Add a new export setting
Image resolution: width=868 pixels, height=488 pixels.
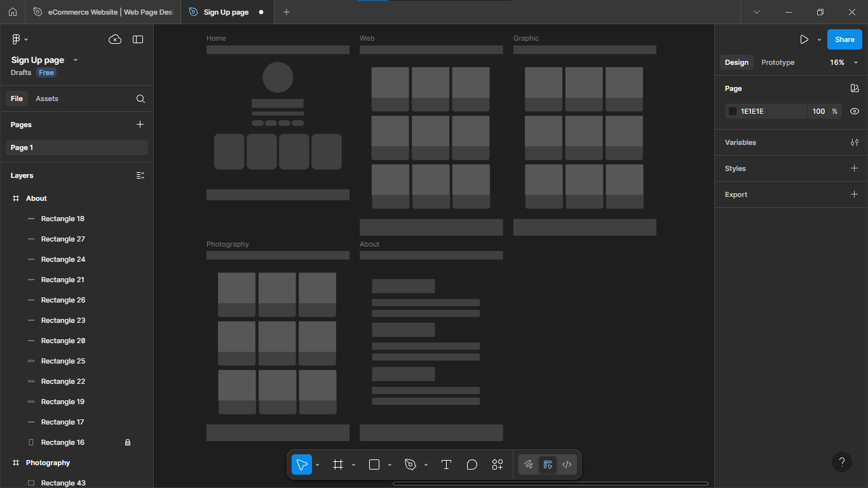point(854,194)
